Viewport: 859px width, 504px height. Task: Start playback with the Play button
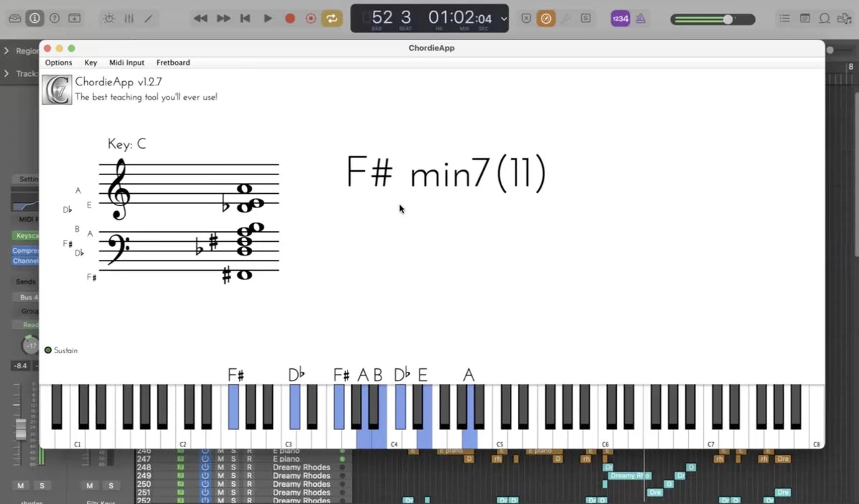[x=267, y=19]
